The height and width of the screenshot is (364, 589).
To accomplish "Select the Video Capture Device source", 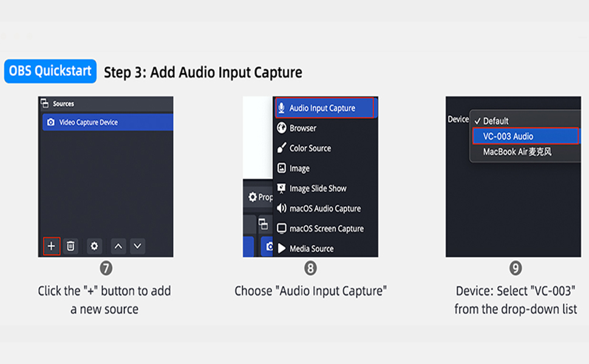I will click(x=108, y=123).
